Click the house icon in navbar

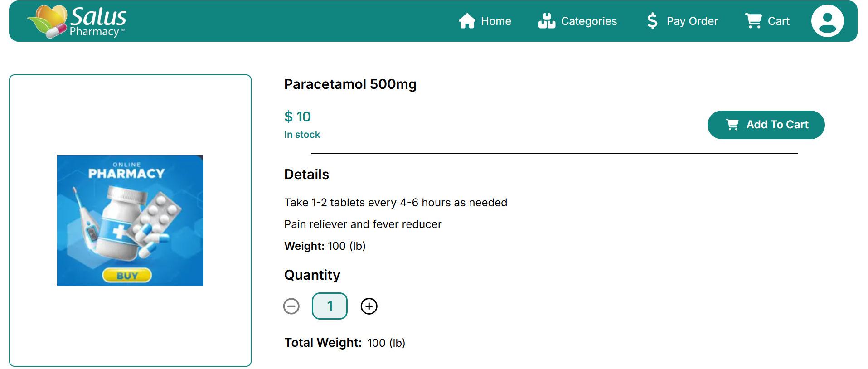click(467, 21)
